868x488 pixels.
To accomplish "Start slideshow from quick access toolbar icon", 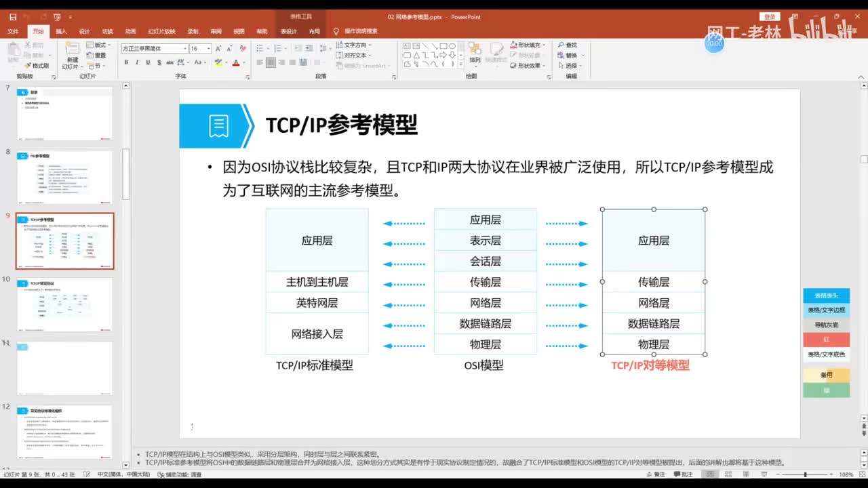I will click(57, 17).
